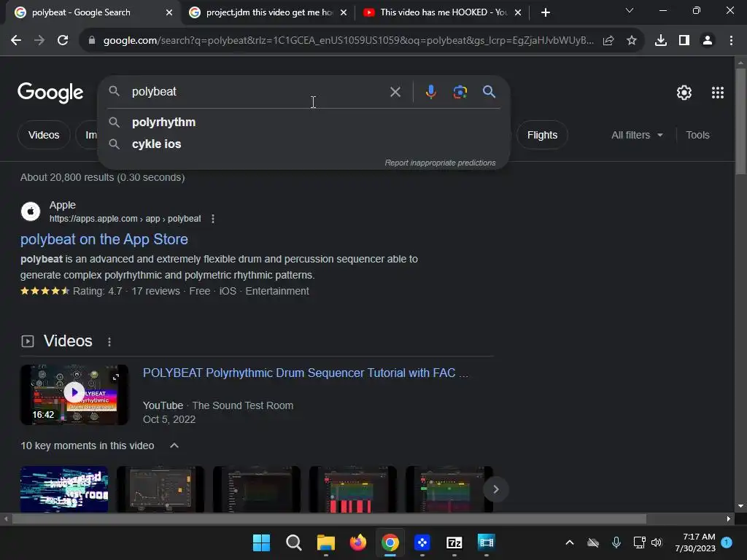Filter results by Videos

(x=44, y=135)
